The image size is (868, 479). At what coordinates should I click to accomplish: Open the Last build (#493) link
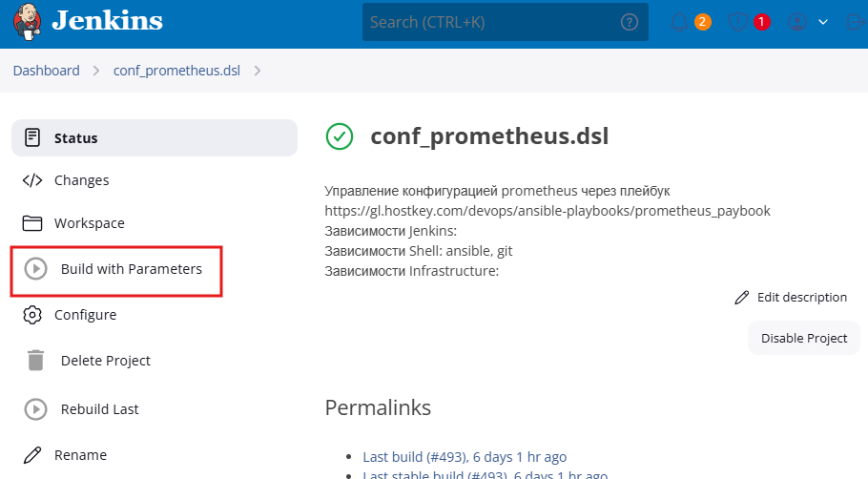[465, 457]
